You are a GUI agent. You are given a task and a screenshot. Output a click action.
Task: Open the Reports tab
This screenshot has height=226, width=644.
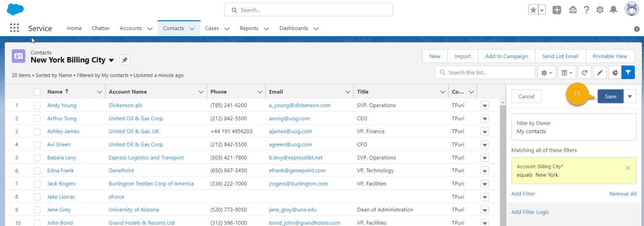click(x=249, y=29)
